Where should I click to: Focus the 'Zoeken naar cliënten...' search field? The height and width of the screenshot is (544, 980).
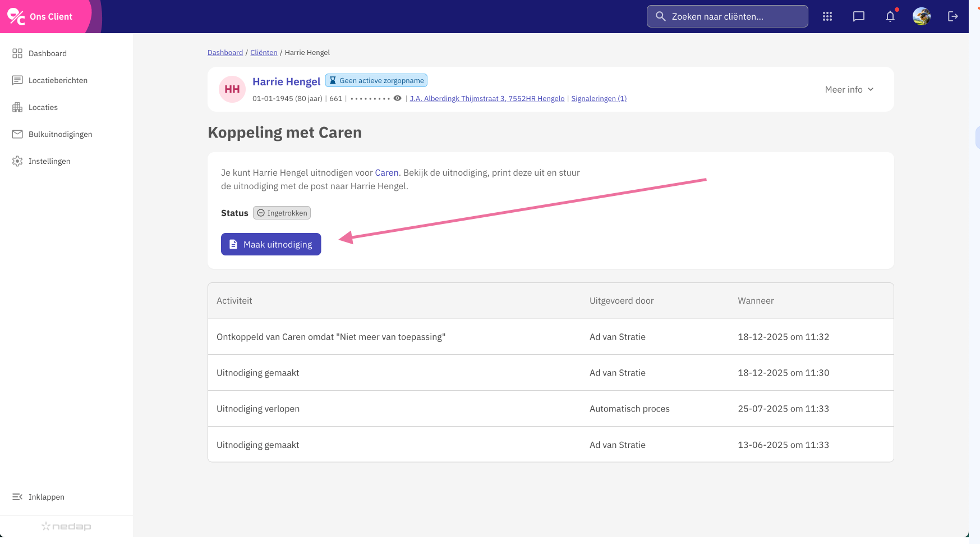point(728,16)
